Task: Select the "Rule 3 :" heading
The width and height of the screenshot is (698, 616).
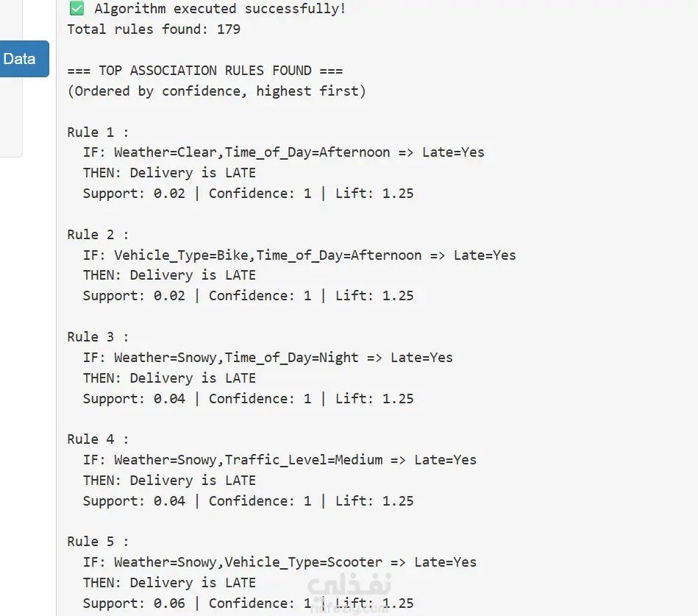Action: (98, 337)
